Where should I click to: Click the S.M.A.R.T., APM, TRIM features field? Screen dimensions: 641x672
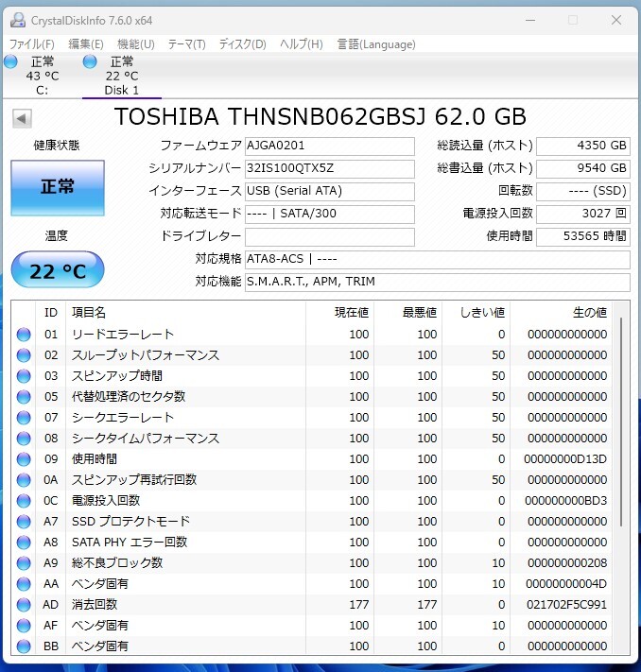tap(438, 283)
